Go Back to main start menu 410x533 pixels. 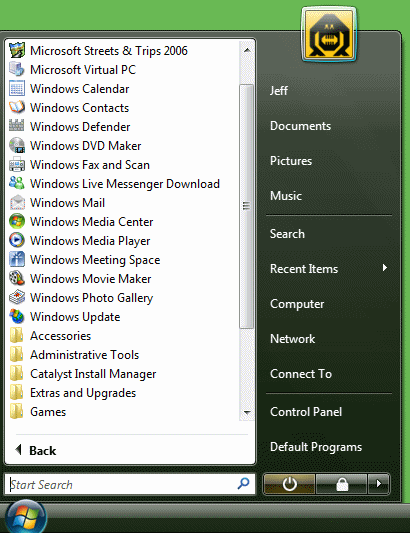(x=36, y=451)
